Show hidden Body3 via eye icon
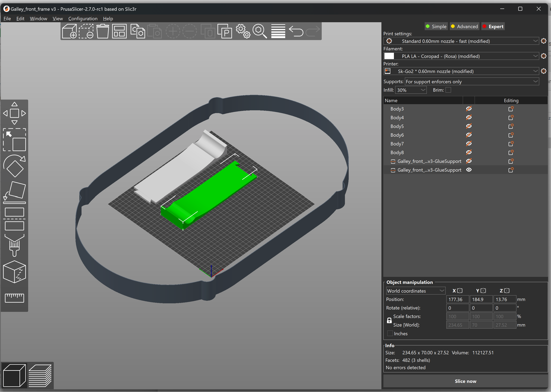Viewport: 551px width, 392px height. point(469,109)
